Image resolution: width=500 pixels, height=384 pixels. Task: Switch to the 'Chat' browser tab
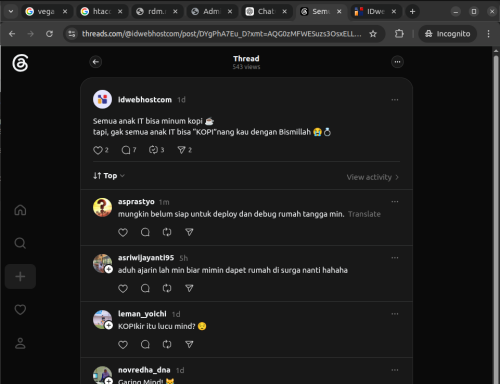tap(266, 11)
